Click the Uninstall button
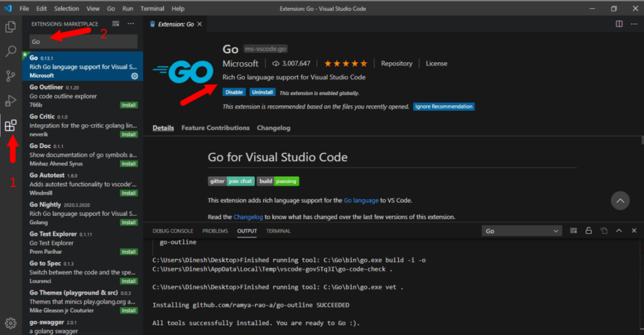This screenshot has width=644, height=335. pos(262,92)
